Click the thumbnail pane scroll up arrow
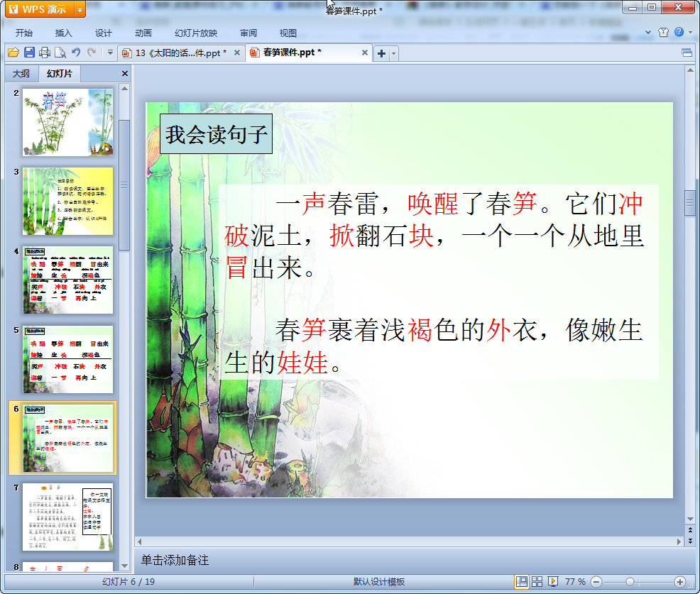 point(124,89)
